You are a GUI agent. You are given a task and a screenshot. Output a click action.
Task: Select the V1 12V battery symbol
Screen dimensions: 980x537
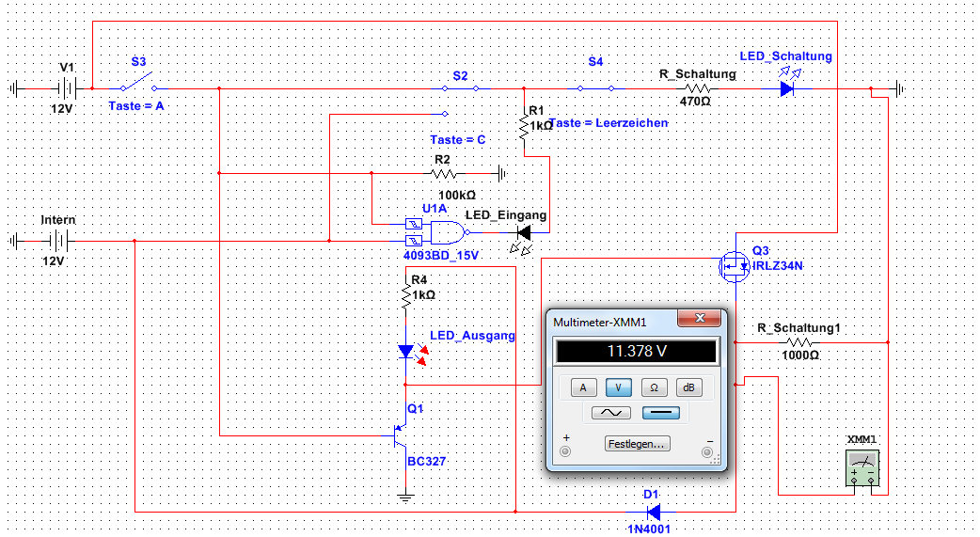tap(66, 88)
